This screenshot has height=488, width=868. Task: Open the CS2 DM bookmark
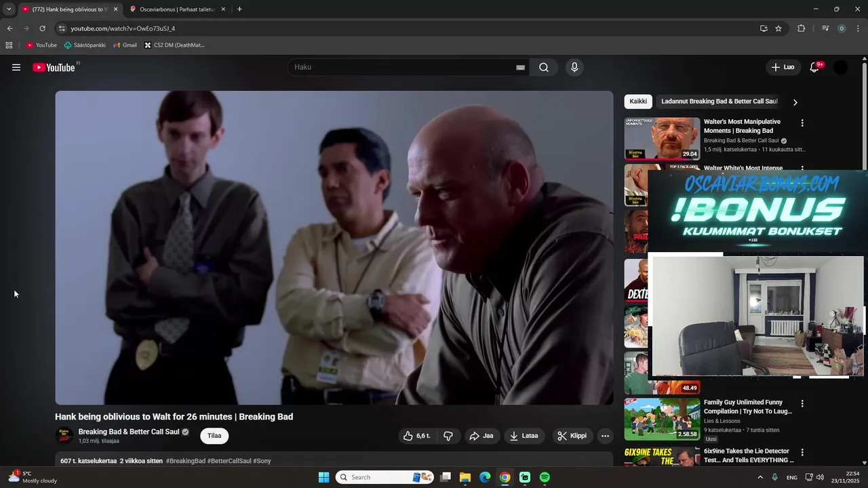(174, 45)
